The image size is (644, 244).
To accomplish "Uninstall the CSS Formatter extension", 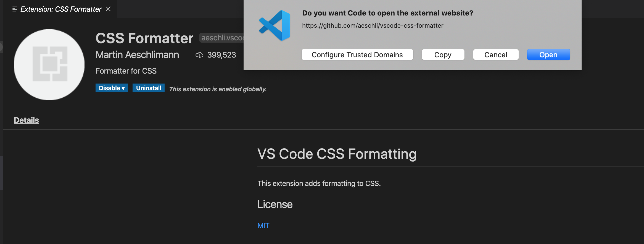I will pyautogui.click(x=149, y=88).
